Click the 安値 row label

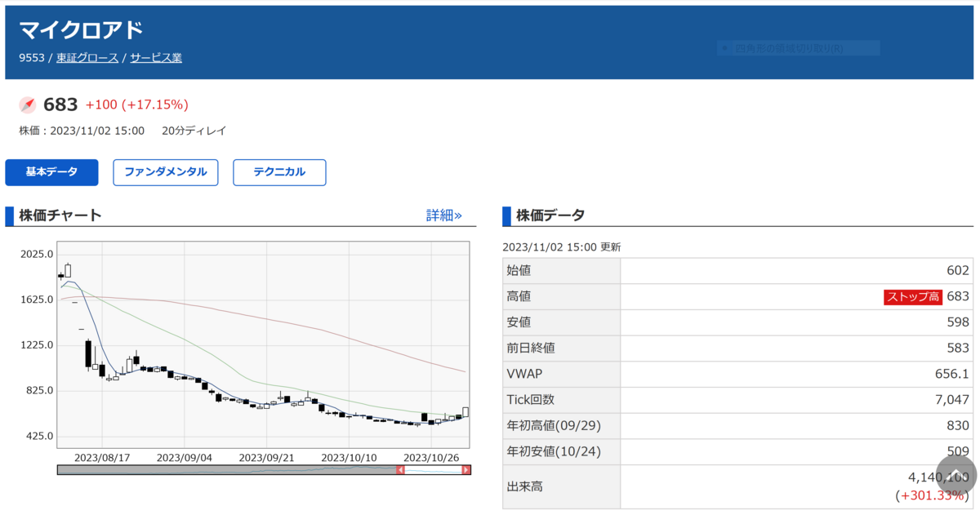pos(519,322)
